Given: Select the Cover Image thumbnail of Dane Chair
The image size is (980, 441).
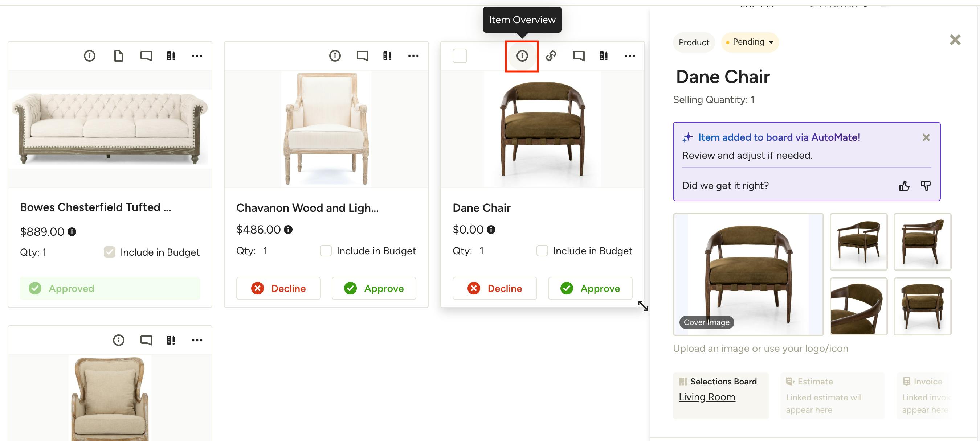Looking at the screenshot, I should [x=748, y=275].
